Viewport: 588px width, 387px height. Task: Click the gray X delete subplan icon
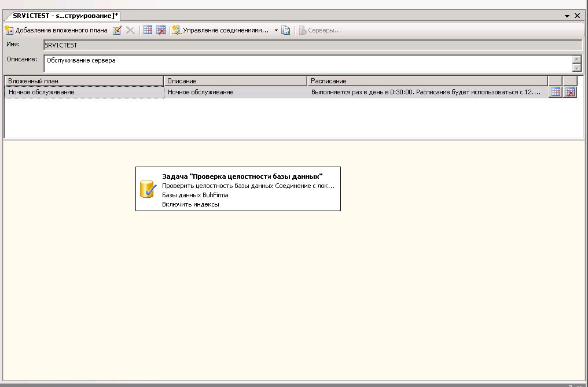pos(130,30)
